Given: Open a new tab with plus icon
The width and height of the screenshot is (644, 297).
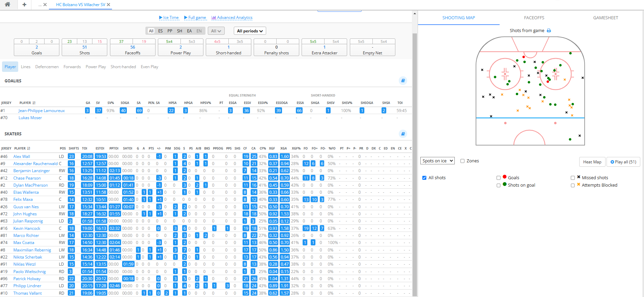Looking at the screenshot, I should pyautogui.click(x=24, y=5).
